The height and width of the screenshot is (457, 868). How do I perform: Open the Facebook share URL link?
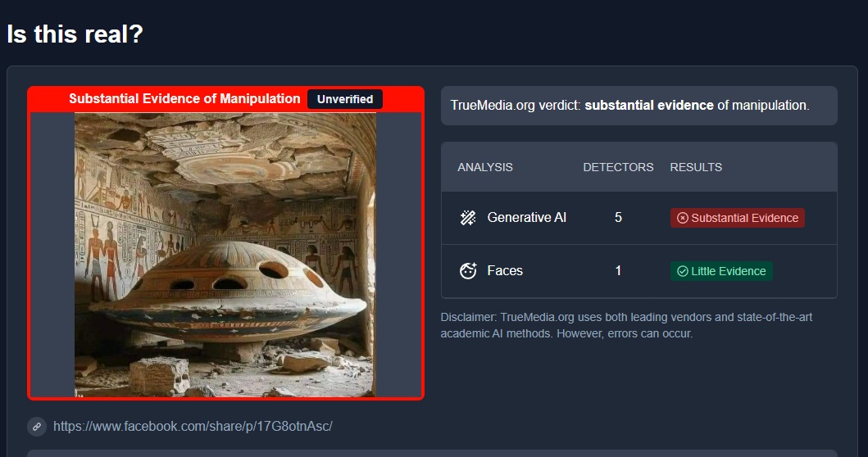tap(193, 426)
